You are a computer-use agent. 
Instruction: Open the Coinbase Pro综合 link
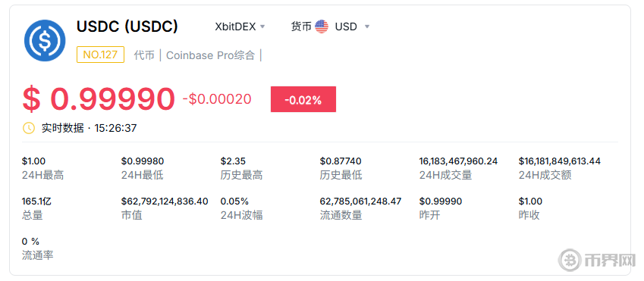pyautogui.click(x=210, y=55)
